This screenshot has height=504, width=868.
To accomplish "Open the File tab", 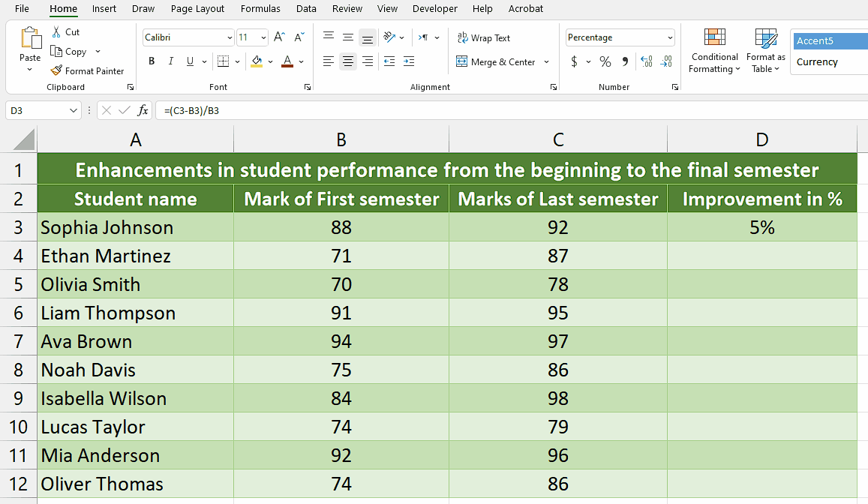I will (x=23, y=9).
